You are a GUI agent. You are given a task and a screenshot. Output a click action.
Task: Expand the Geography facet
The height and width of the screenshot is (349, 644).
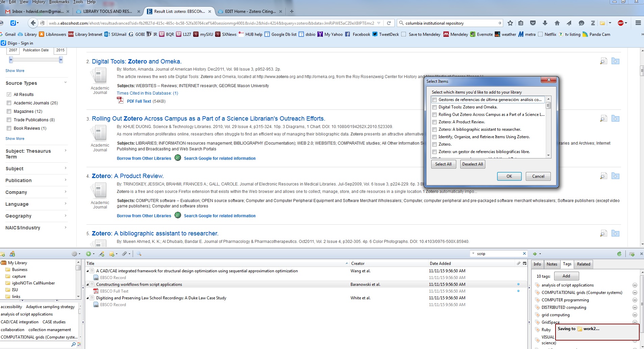click(66, 216)
